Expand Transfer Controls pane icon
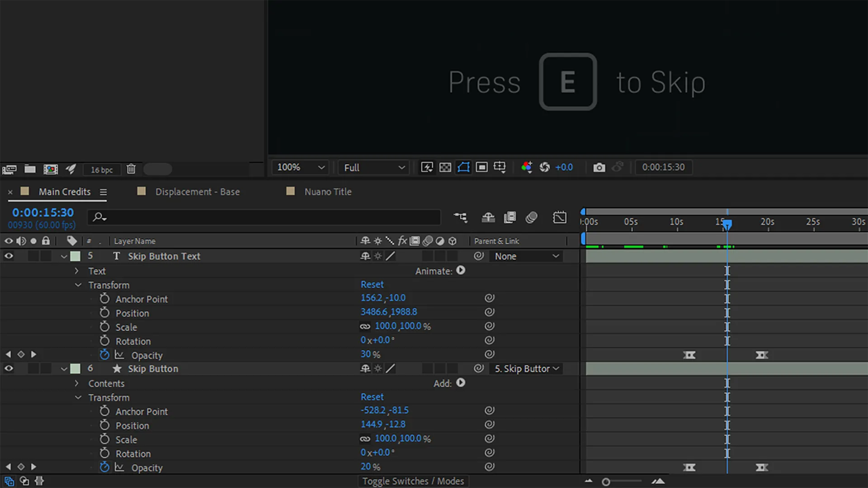Viewport: 868px width, 488px height. (x=24, y=481)
